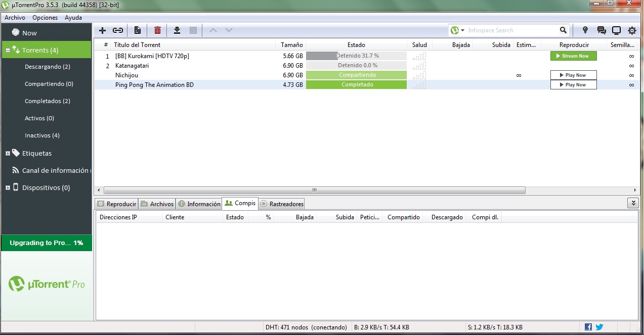Click Katanagatari Detenido 0.0 % bar
644x335 pixels.
point(356,66)
